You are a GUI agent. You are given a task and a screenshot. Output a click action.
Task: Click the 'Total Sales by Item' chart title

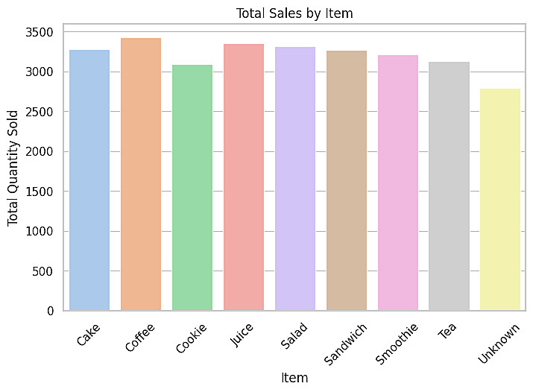[x=294, y=13]
